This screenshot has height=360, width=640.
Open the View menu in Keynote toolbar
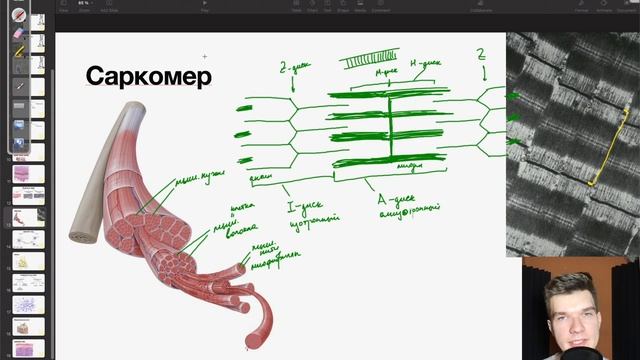point(64,6)
